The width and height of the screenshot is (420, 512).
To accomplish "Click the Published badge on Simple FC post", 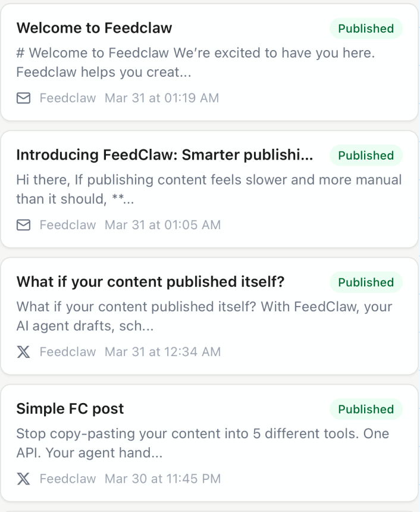I will click(x=366, y=409).
